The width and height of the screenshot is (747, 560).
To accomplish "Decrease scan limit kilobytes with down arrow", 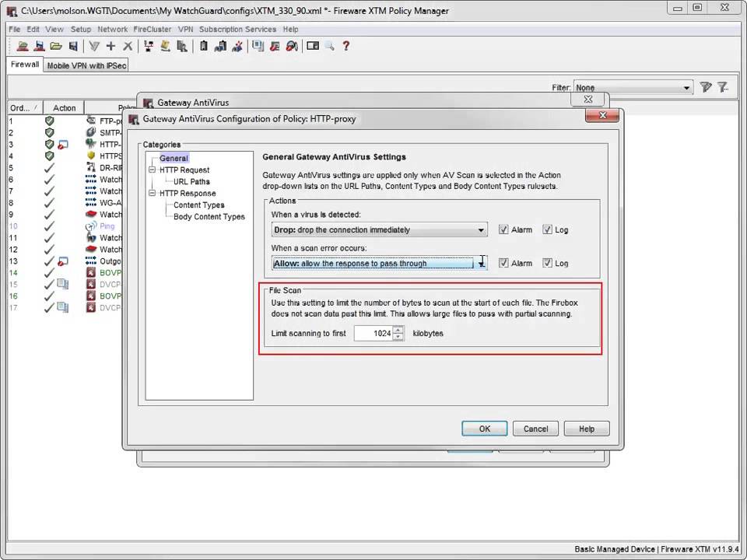I will click(x=398, y=337).
